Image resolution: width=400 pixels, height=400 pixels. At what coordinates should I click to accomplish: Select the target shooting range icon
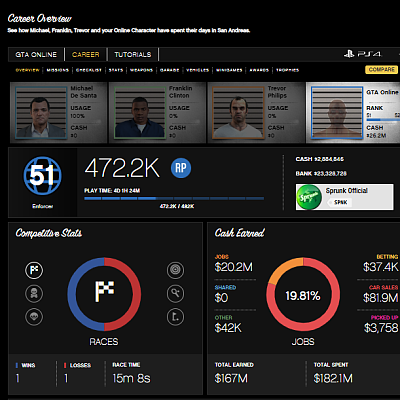click(x=175, y=270)
